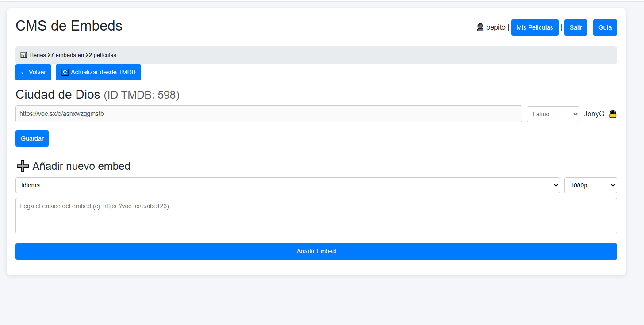Click the refresh icon for TMDB update
Viewport: 644px width, 325px height.
click(x=65, y=72)
